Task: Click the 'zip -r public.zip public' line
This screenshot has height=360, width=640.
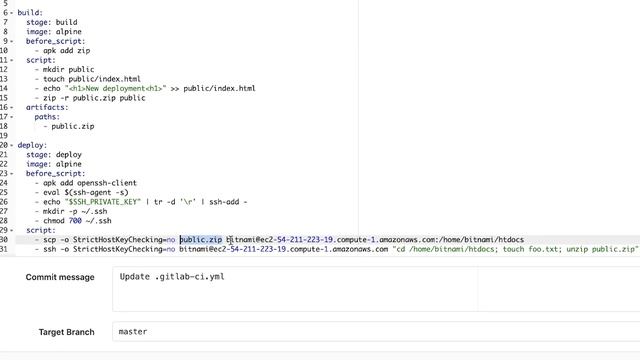Action: tap(90, 98)
